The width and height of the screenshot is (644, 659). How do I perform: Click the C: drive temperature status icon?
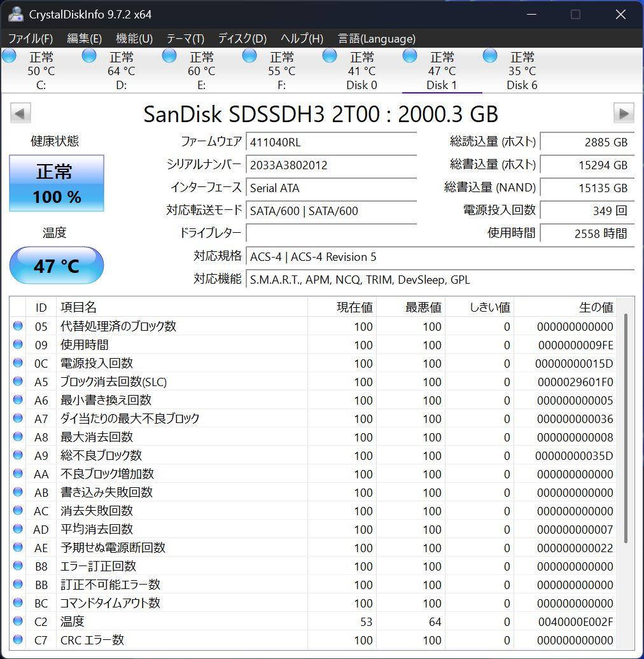pyautogui.click(x=9, y=56)
